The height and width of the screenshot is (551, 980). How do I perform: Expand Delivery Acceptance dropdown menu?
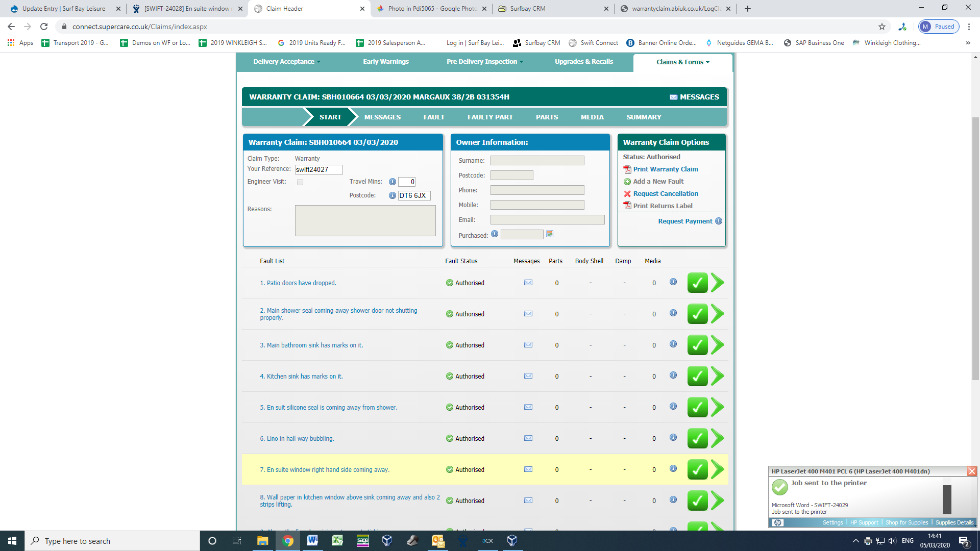(287, 62)
